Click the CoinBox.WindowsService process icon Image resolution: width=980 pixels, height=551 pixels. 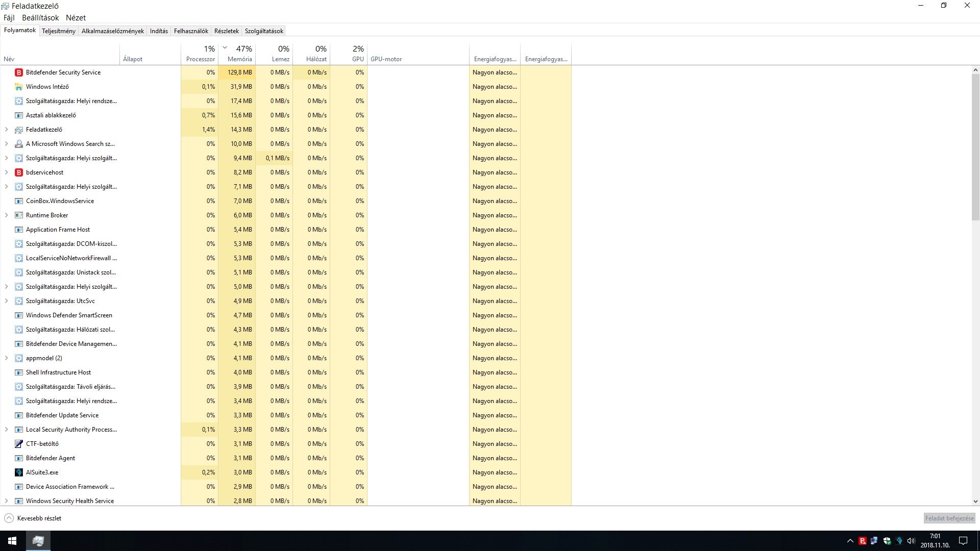tap(19, 201)
